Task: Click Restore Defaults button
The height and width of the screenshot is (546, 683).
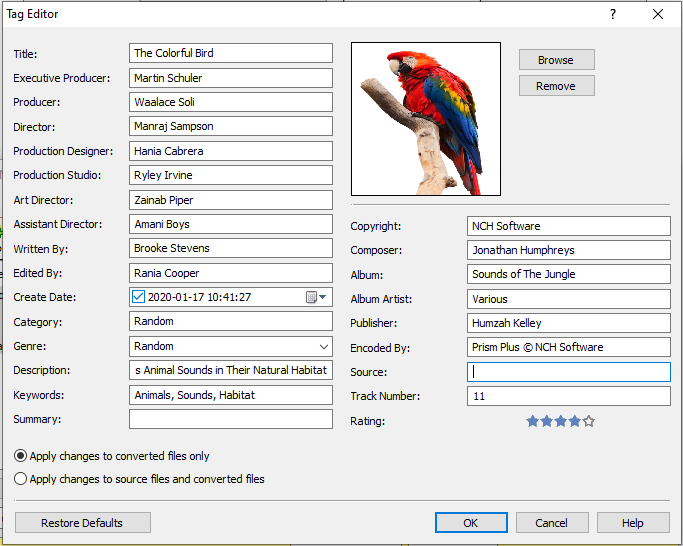Action: coord(83,522)
